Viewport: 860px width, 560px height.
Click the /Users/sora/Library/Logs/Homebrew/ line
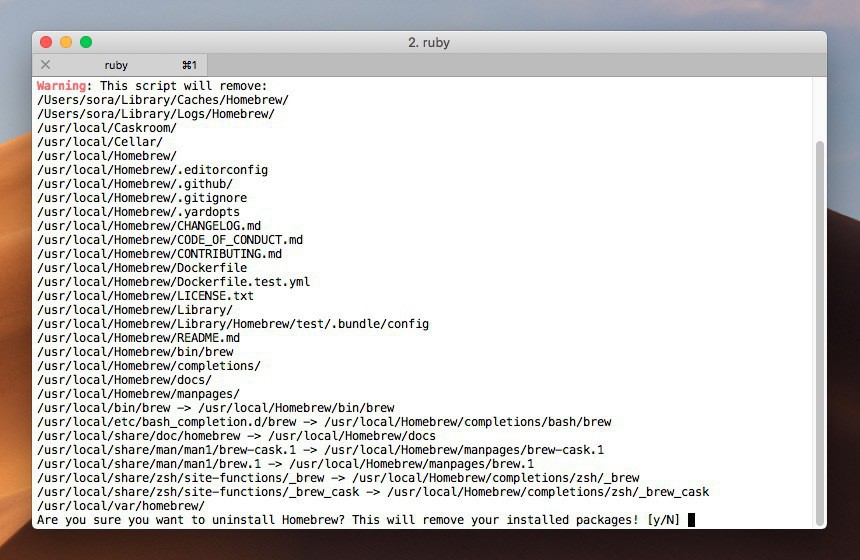156,114
